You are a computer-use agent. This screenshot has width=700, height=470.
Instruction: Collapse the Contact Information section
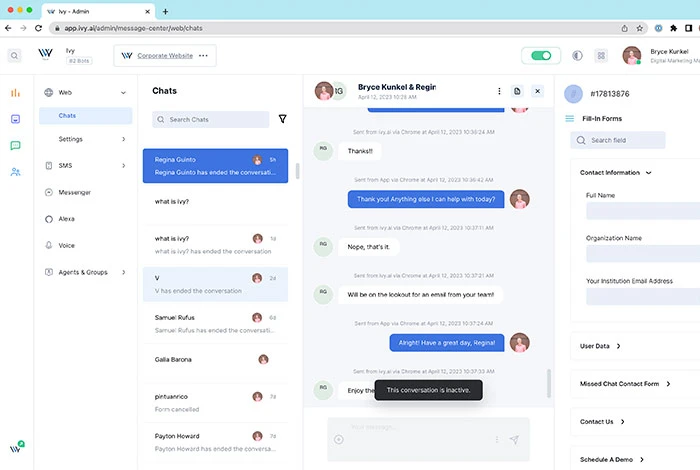649,173
